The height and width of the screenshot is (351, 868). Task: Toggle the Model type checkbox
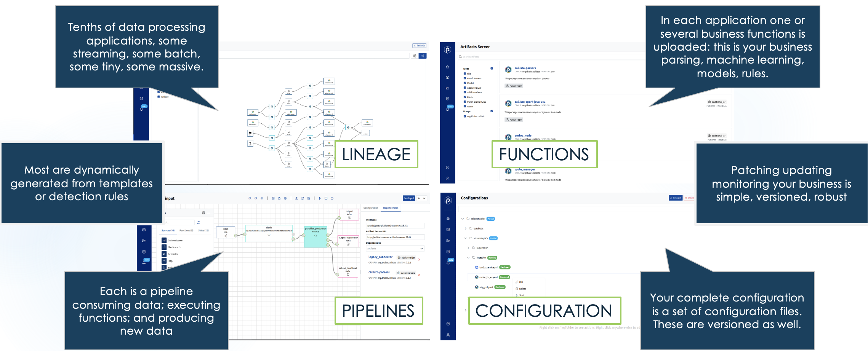(x=465, y=83)
